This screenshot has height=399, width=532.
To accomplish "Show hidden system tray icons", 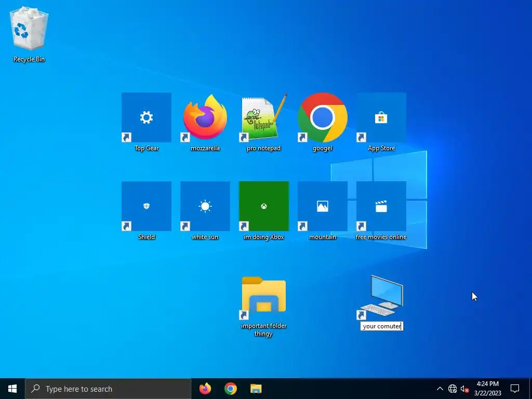I will (440, 389).
